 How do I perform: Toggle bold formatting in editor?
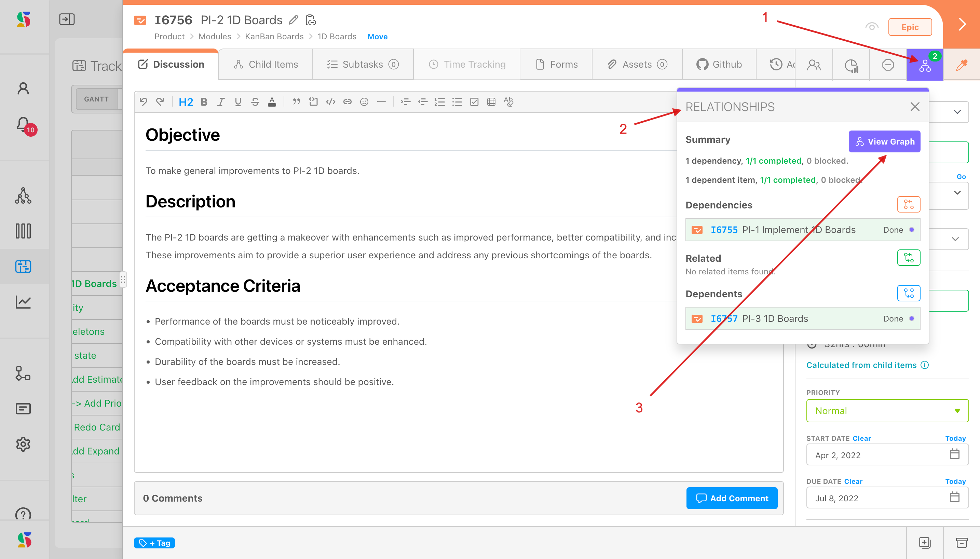tap(204, 102)
